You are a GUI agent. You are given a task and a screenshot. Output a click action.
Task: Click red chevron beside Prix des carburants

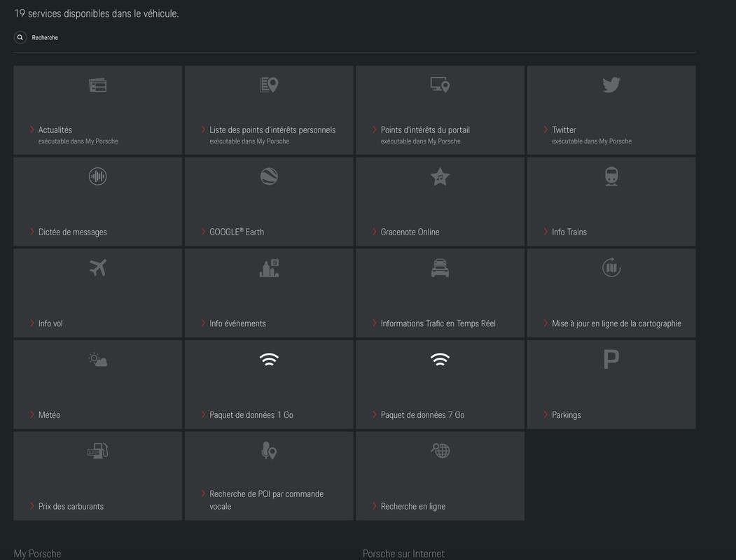click(x=32, y=505)
